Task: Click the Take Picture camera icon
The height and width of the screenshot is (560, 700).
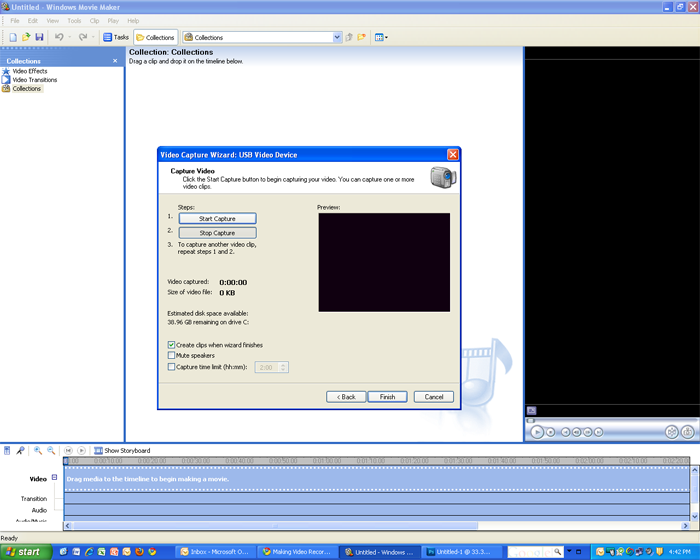Action: pyautogui.click(x=688, y=432)
